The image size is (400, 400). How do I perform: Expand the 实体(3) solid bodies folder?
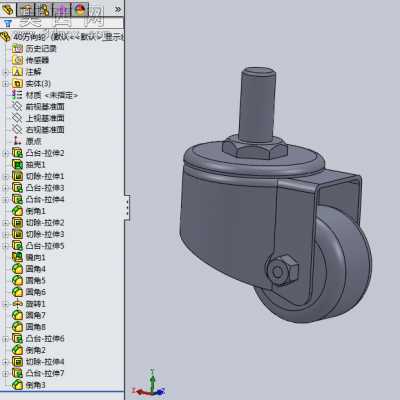tap(5, 84)
